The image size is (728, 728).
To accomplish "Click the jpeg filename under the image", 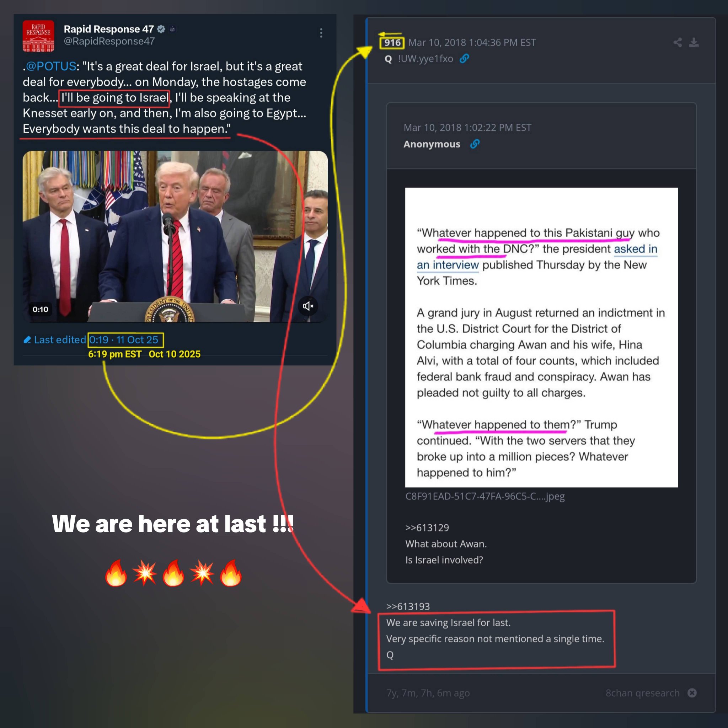I will pos(485,497).
